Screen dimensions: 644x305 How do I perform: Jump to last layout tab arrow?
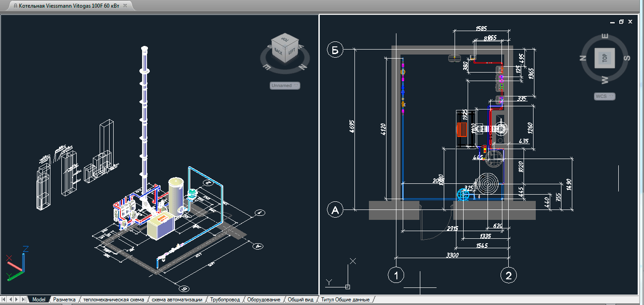click(23, 299)
